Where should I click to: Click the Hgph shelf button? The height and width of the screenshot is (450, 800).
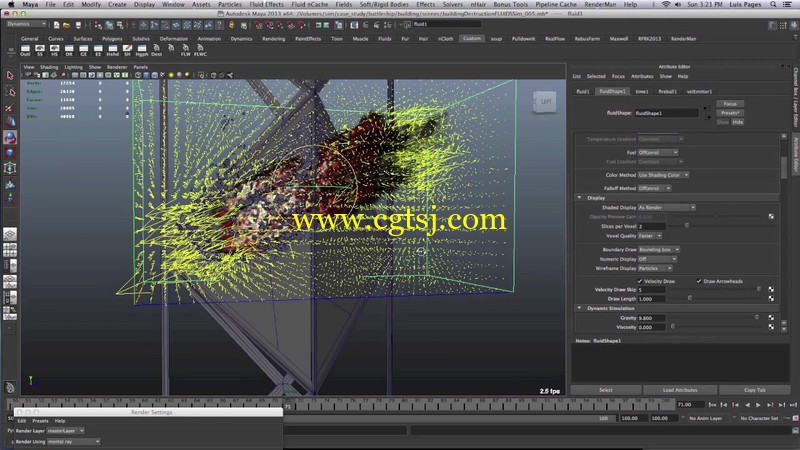pyautogui.click(x=142, y=50)
